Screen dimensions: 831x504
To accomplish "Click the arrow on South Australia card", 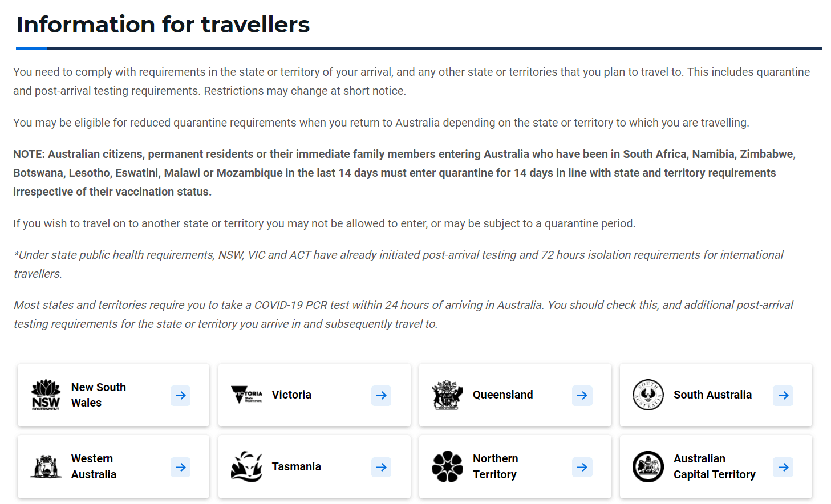I will pyautogui.click(x=783, y=395).
